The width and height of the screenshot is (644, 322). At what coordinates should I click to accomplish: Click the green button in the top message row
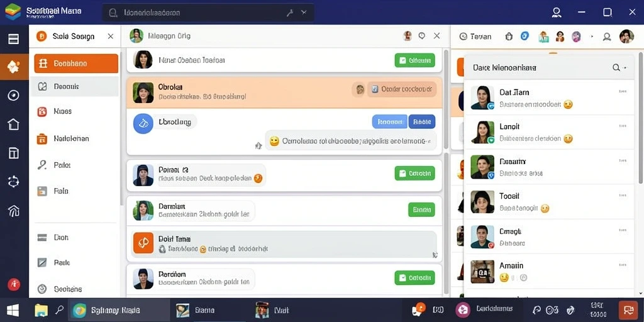click(x=415, y=60)
